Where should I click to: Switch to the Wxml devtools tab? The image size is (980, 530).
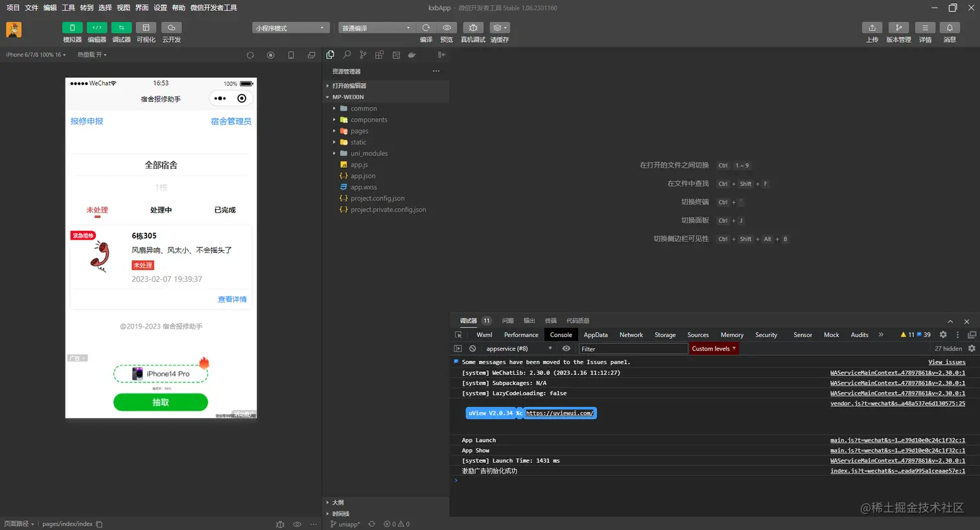point(484,335)
